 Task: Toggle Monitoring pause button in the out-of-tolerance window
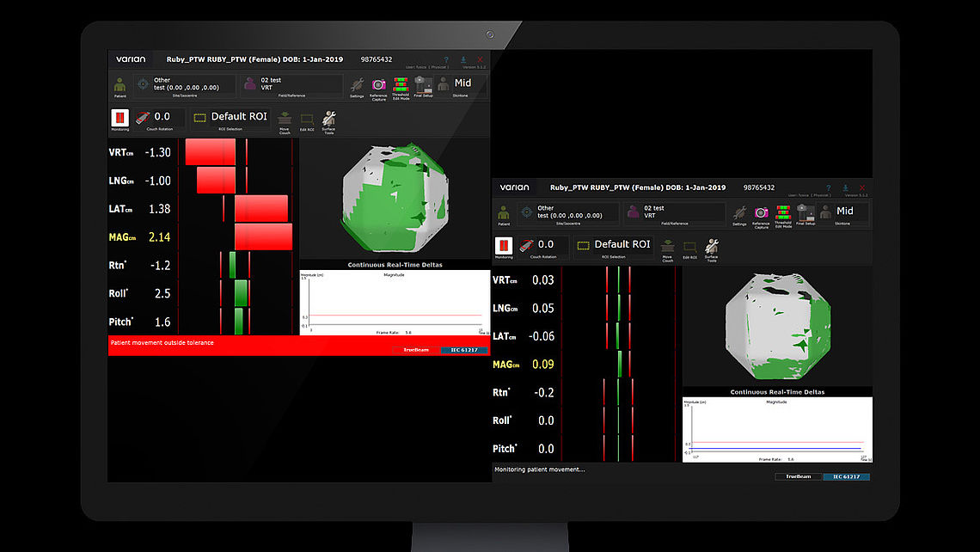(x=119, y=117)
